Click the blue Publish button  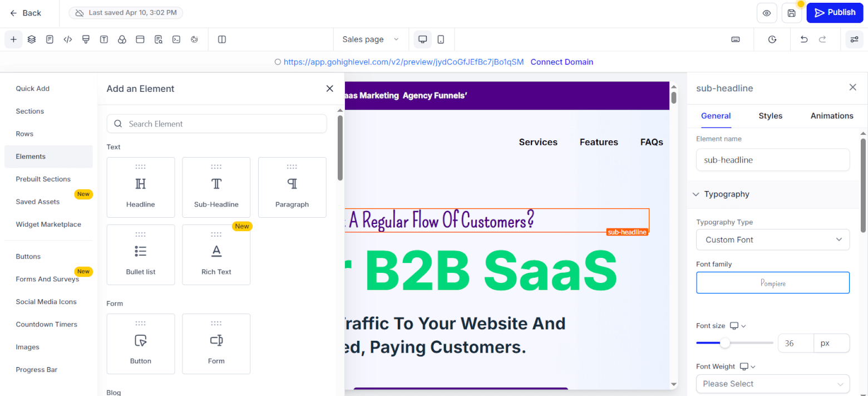click(835, 12)
